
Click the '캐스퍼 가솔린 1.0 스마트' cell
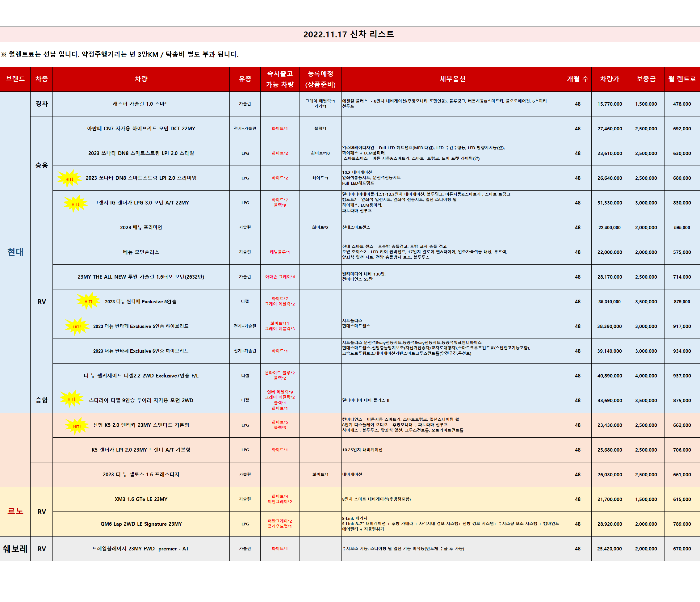click(141, 104)
